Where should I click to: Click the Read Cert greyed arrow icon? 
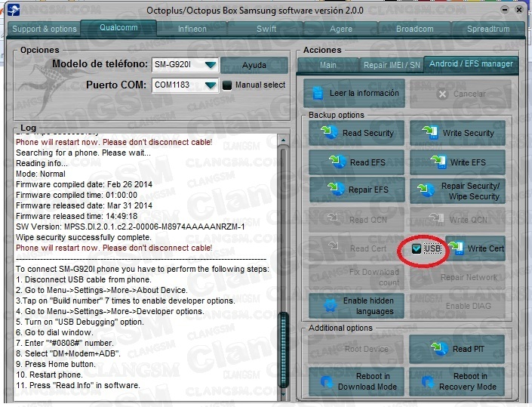point(334,245)
